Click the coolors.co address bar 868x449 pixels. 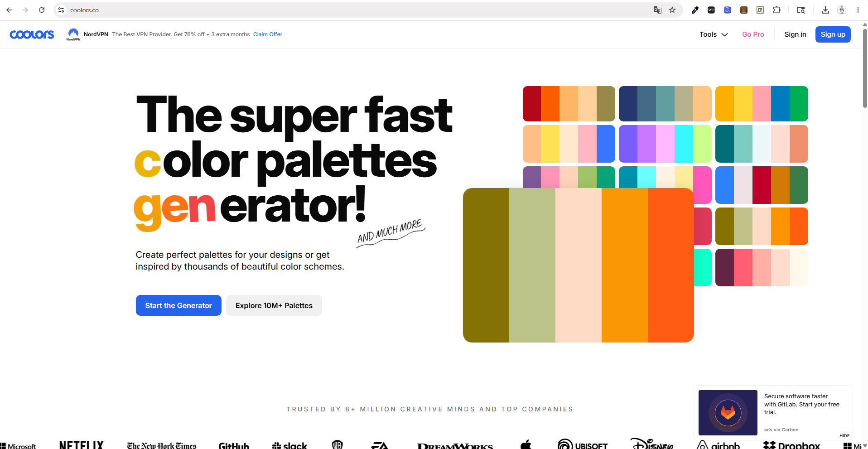(x=353, y=10)
